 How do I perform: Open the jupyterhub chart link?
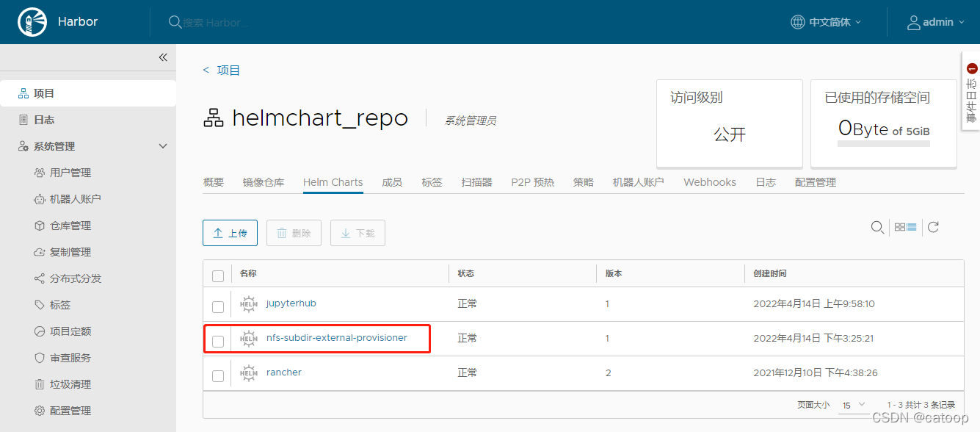(x=291, y=303)
